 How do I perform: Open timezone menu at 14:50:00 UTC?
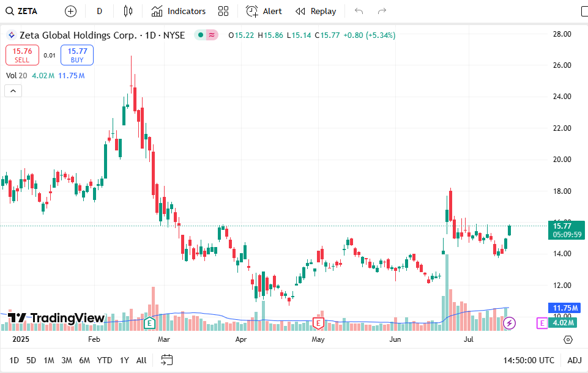coord(529,360)
